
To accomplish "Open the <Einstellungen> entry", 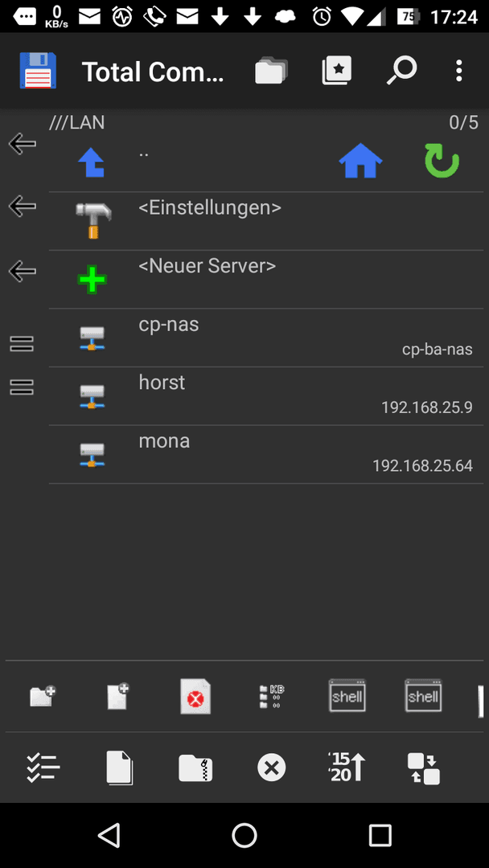I will [266, 221].
